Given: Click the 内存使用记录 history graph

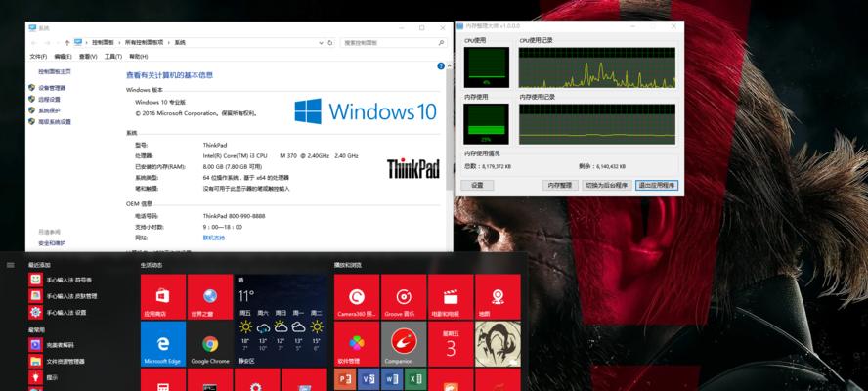Looking at the screenshot, I should point(596,124).
